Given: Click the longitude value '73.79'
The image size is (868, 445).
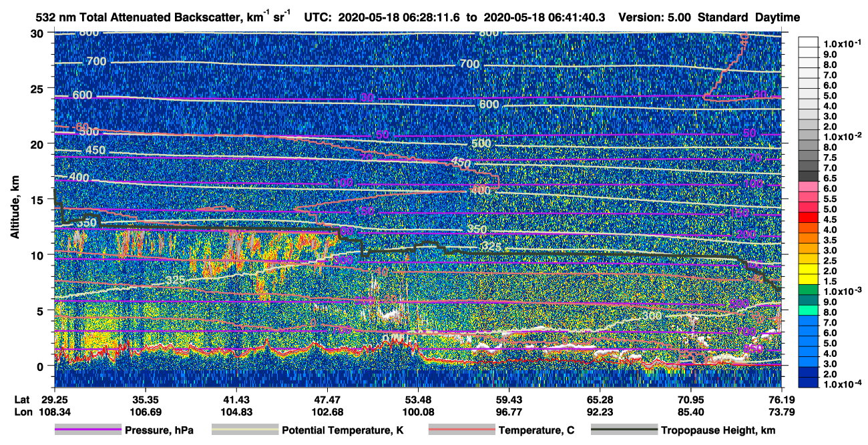Looking at the screenshot, I should tap(781, 412).
